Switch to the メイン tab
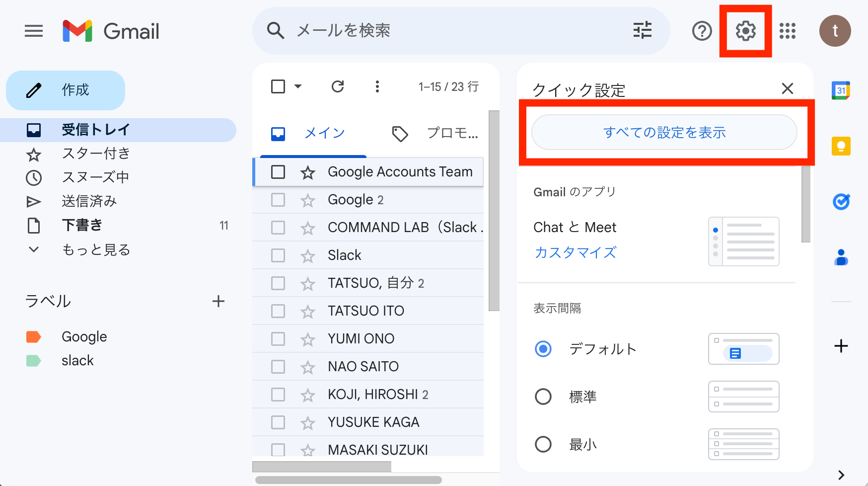This screenshot has width=868, height=486. [x=313, y=133]
